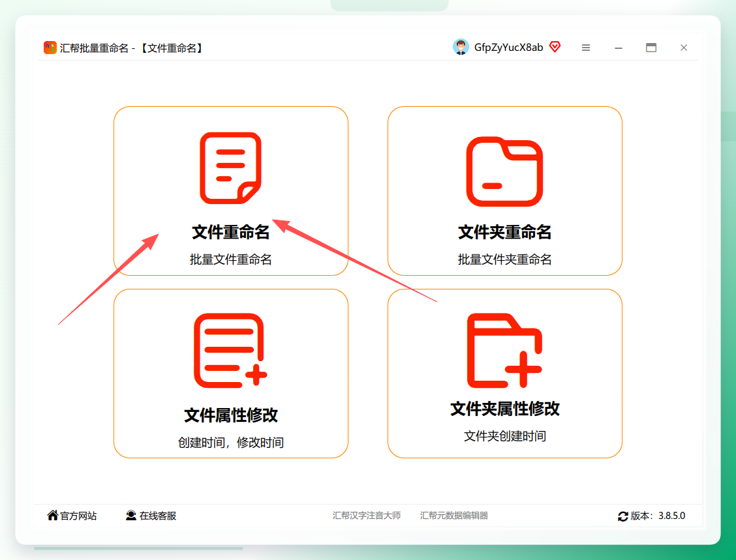Open 在线客服 online support
Screen dimensions: 736x560
tap(158, 516)
